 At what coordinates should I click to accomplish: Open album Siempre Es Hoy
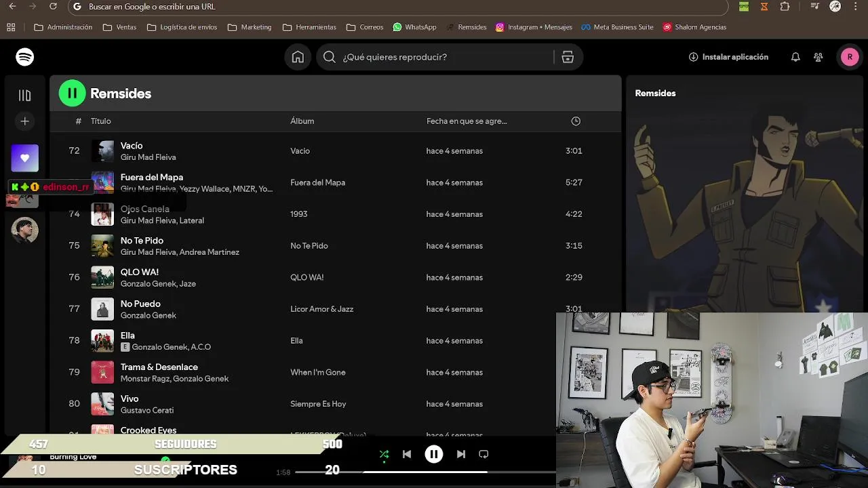[318, 404]
